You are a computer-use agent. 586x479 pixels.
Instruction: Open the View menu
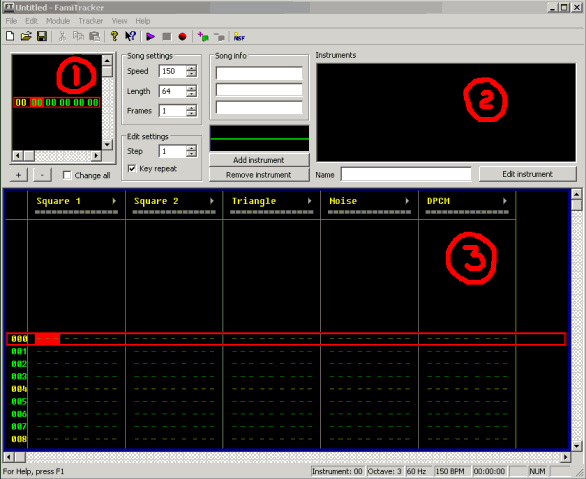tap(119, 21)
